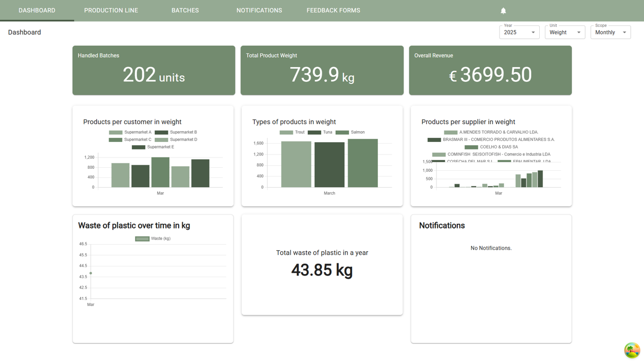Click the Trout color swatch in legend
The width and height of the screenshot is (644, 362).
point(286,132)
